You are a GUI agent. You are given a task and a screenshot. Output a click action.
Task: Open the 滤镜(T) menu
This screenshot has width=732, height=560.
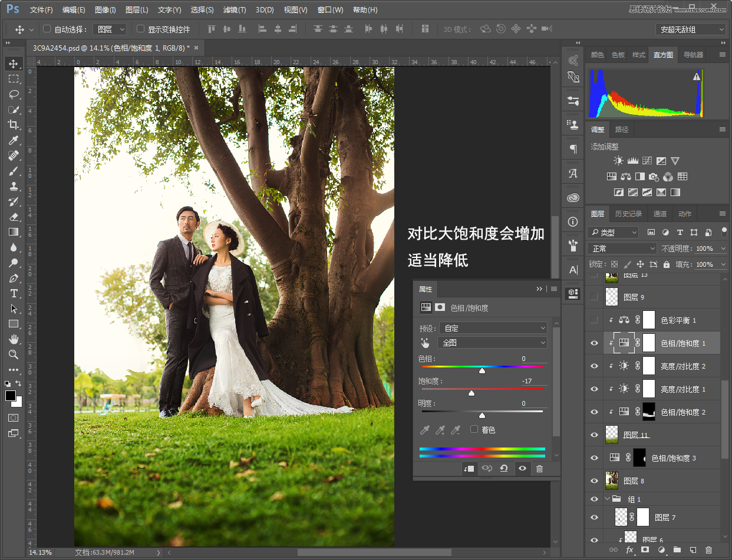tap(235, 10)
